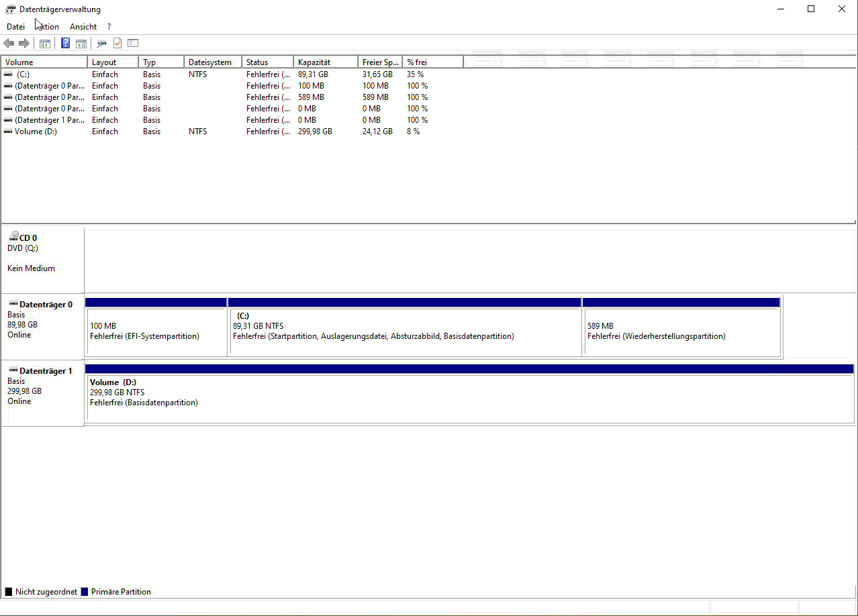Select Volume (D:) row in volume list
Screen dimensions: 858x616
click(x=36, y=132)
